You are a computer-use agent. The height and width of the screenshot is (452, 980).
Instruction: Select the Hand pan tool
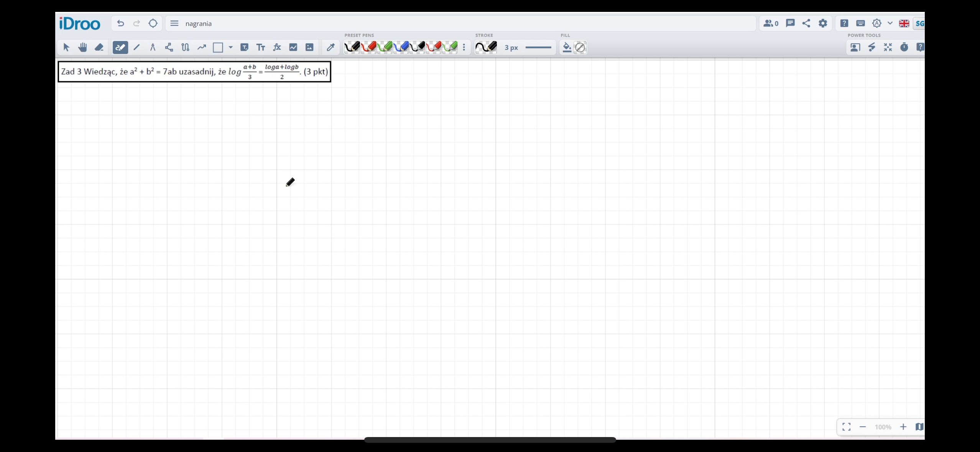pyautogui.click(x=82, y=47)
